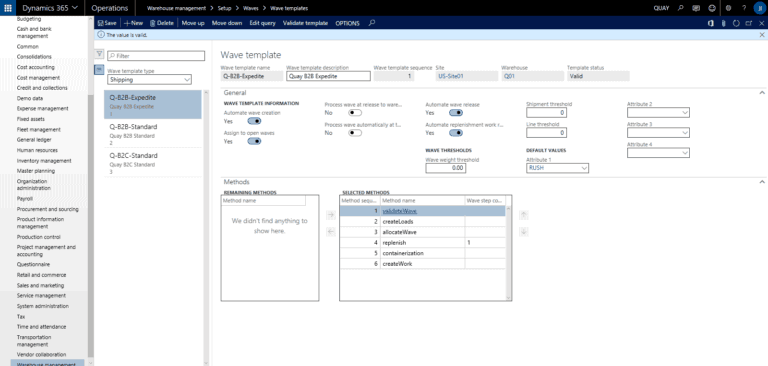
Task: Click the Filter input field
Action: coord(156,56)
